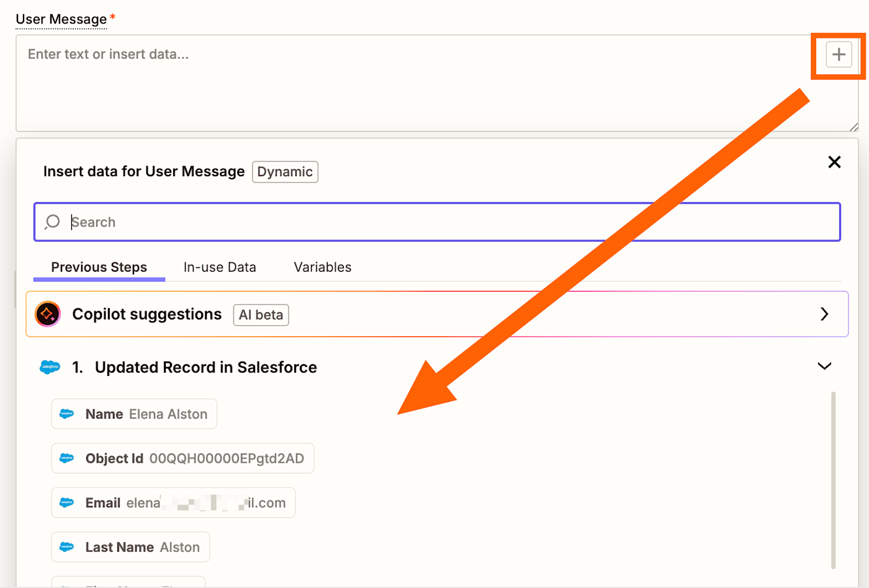Switch to the Previous Steps tab
Viewport: 869px width, 588px height.
pos(99,267)
